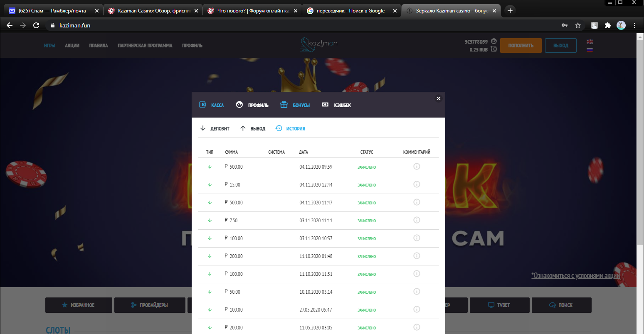The width and height of the screenshot is (644, 334).
Task: Reload the kaziman.fun page
Action: point(36,25)
